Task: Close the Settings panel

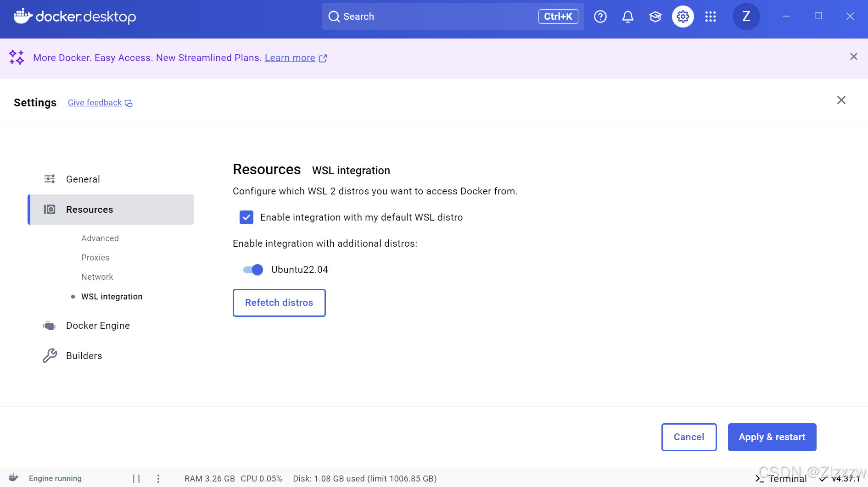Action: click(841, 100)
